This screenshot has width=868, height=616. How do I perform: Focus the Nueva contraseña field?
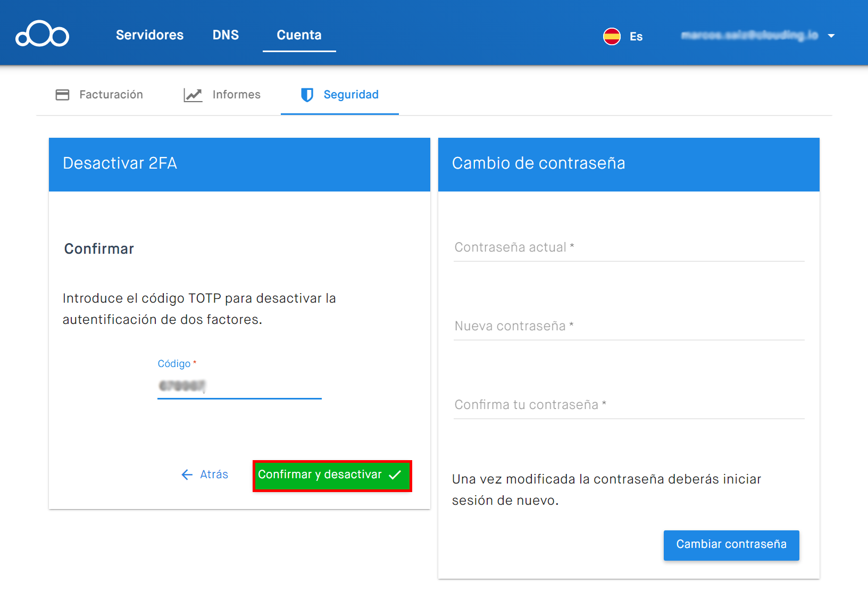point(628,326)
